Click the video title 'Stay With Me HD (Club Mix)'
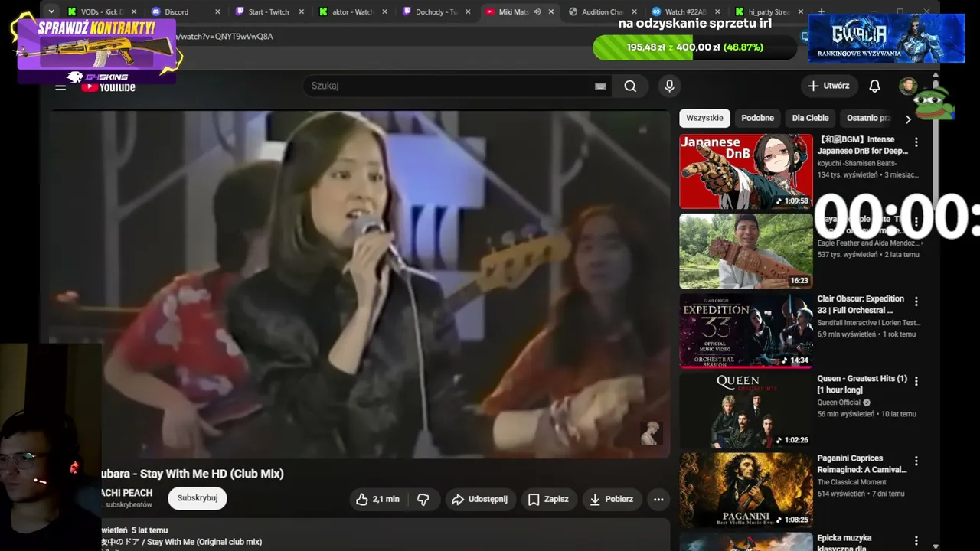 tap(212, 474)
